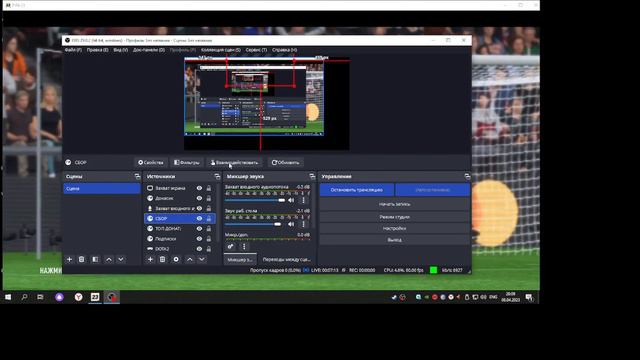Click Начать запись to start recording

pyautogui.click(x=394, y=204)
